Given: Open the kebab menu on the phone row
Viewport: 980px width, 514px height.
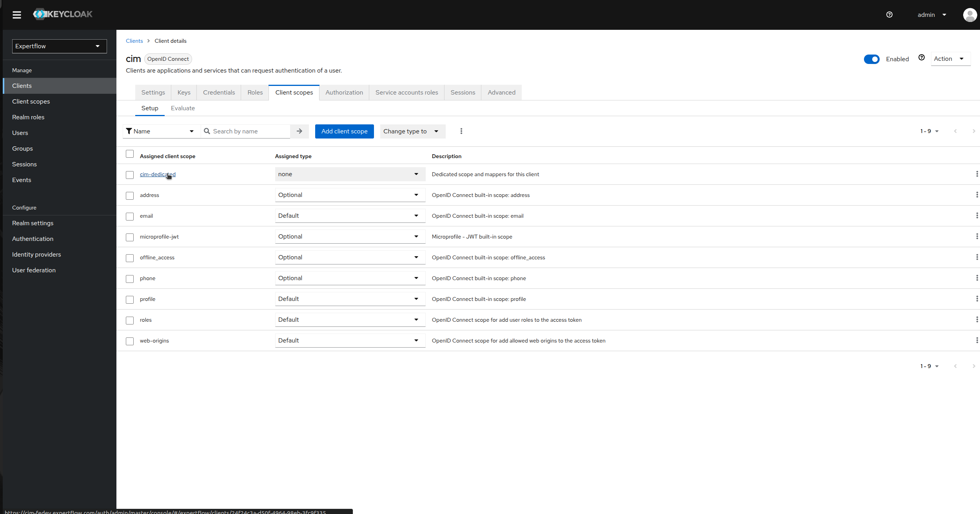Looking at the screenshot, I should (977, 278).
